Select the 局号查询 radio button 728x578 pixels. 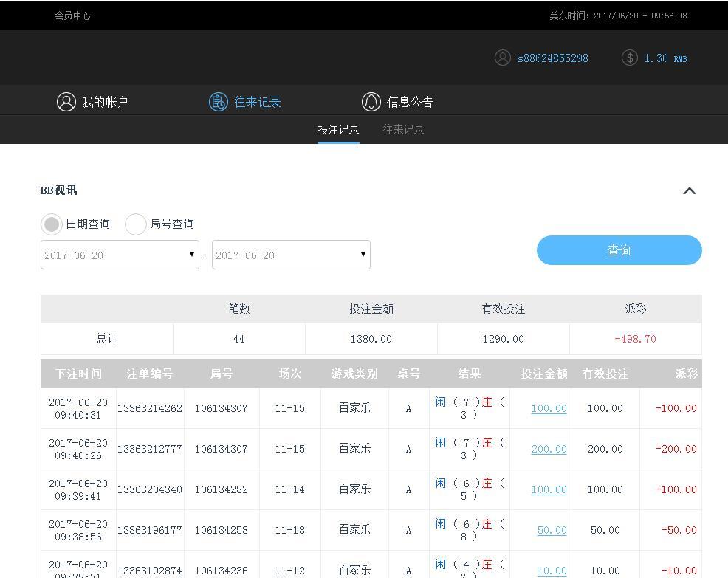(x=136, y=224)
